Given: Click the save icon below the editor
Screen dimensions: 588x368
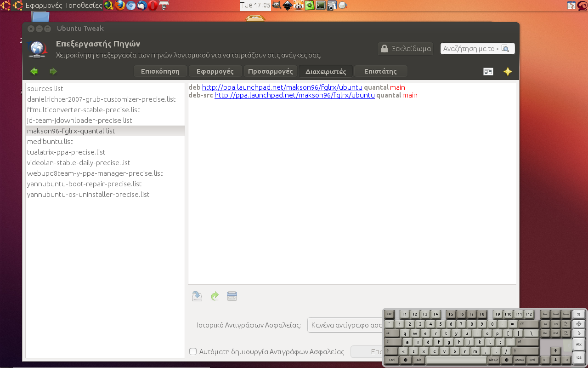Looking at the screenshot, I should point(197,296).
